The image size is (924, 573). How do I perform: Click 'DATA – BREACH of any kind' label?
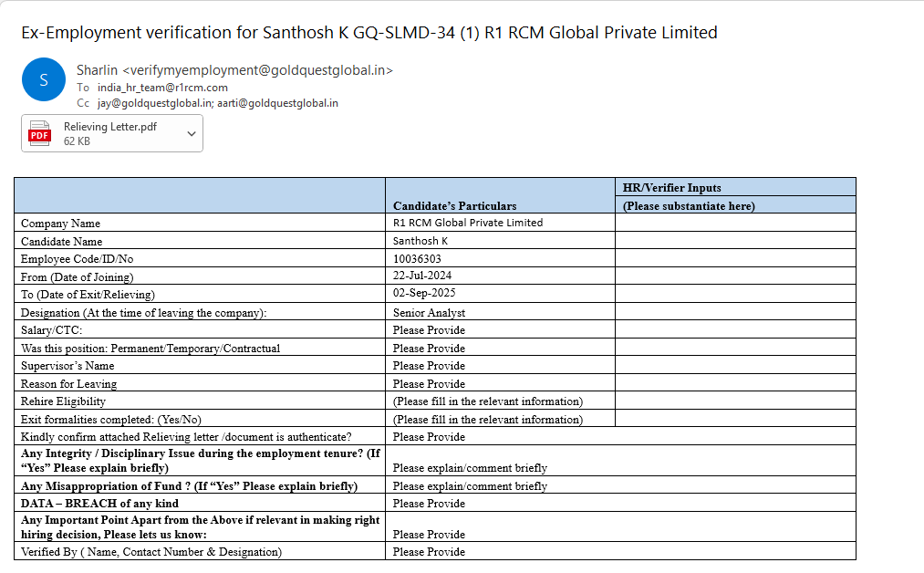click(99, 504)
